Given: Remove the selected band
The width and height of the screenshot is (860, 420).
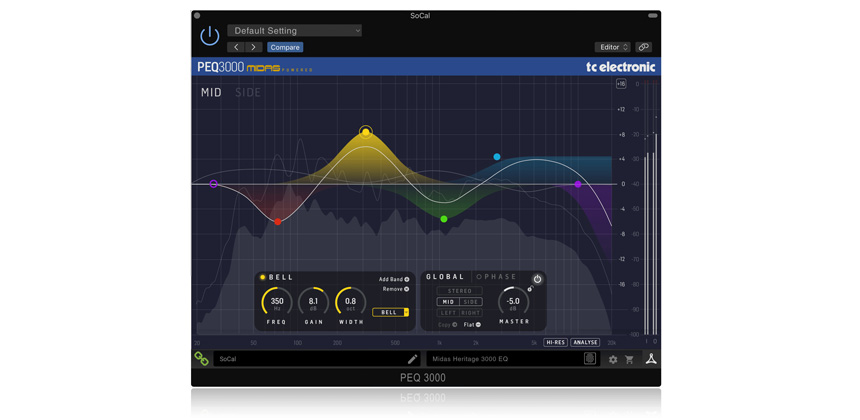Looking at the screenshot, I should (406, 289).
